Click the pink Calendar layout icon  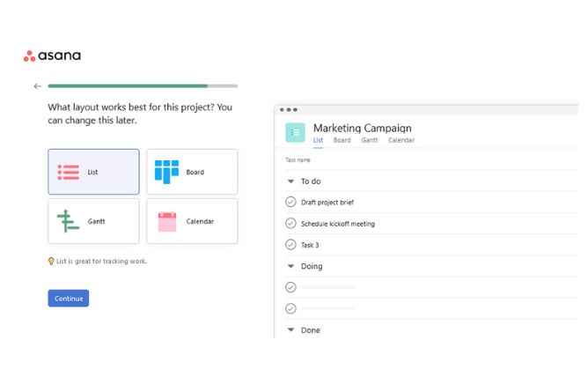coord(167,221)
